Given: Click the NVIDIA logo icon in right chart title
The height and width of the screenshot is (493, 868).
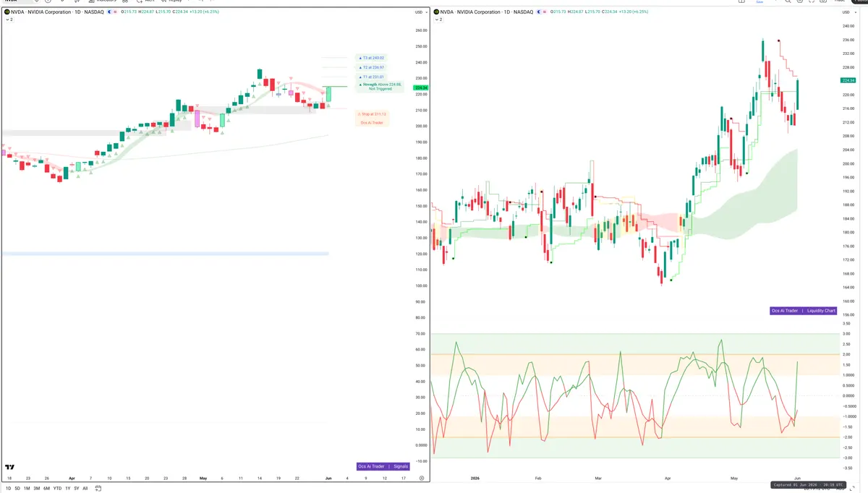Looking at the screenshot, I should (437, 12).
